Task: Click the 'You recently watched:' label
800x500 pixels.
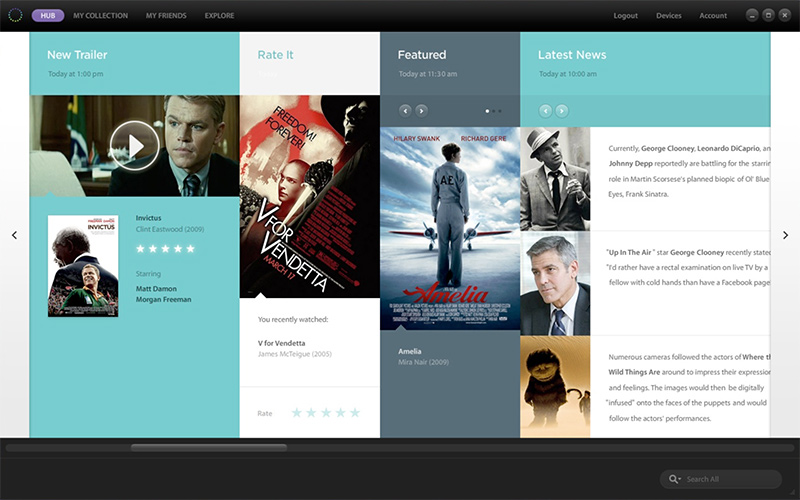Action: (293, 319)
